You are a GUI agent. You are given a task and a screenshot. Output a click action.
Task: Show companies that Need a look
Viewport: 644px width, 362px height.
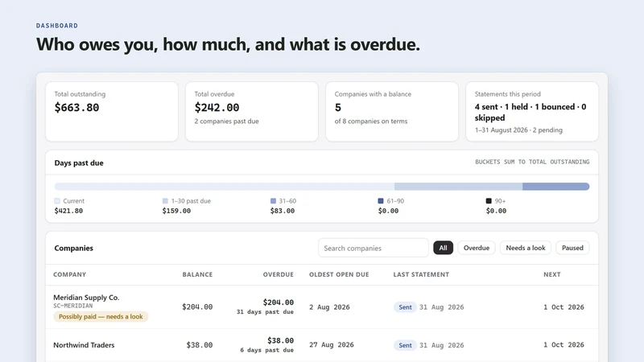[526, 248]
